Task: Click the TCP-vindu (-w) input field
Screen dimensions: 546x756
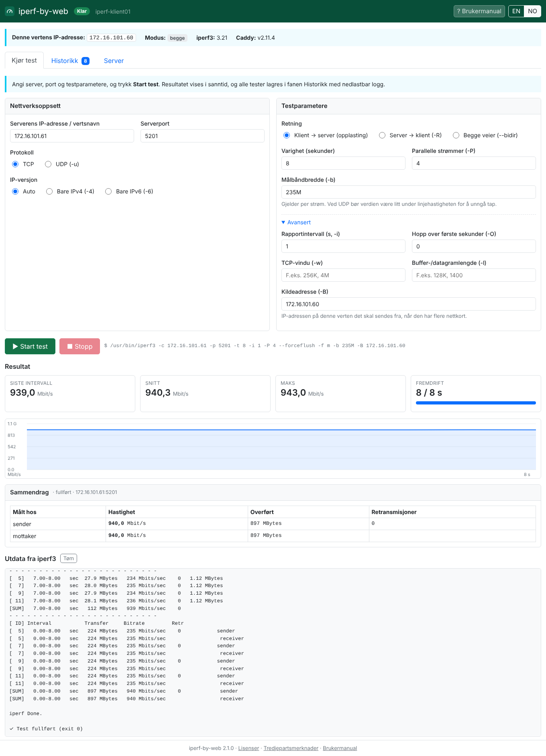Action: click(343, 275)
